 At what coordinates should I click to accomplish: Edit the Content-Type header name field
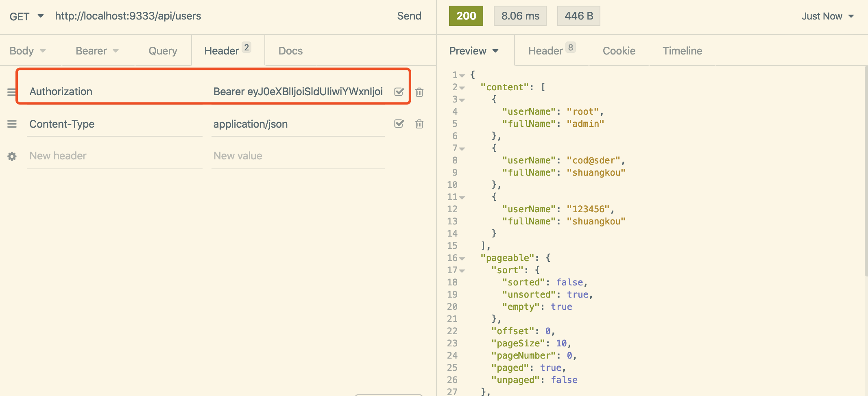tap(115, 124)
